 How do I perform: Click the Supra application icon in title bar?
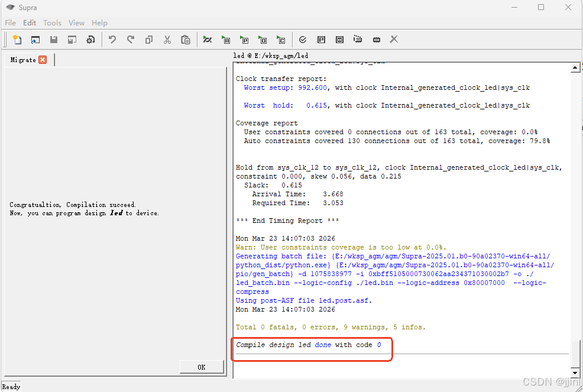point(11,7)
